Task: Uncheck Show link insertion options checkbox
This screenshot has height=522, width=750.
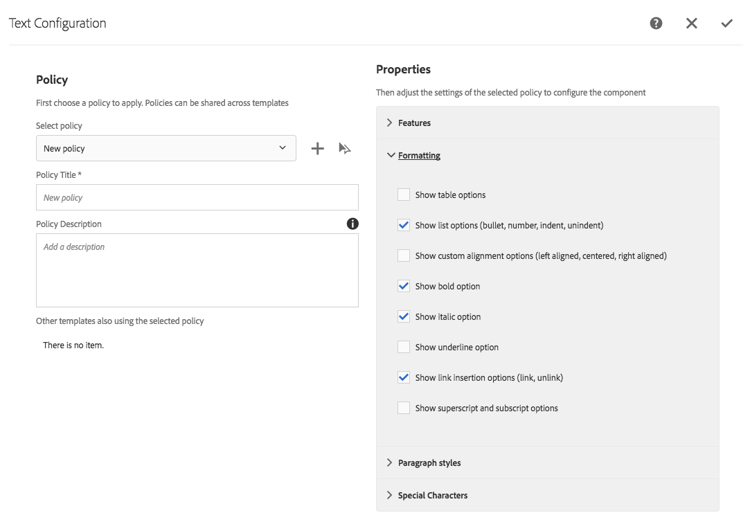Action: (x=403, y=378)
